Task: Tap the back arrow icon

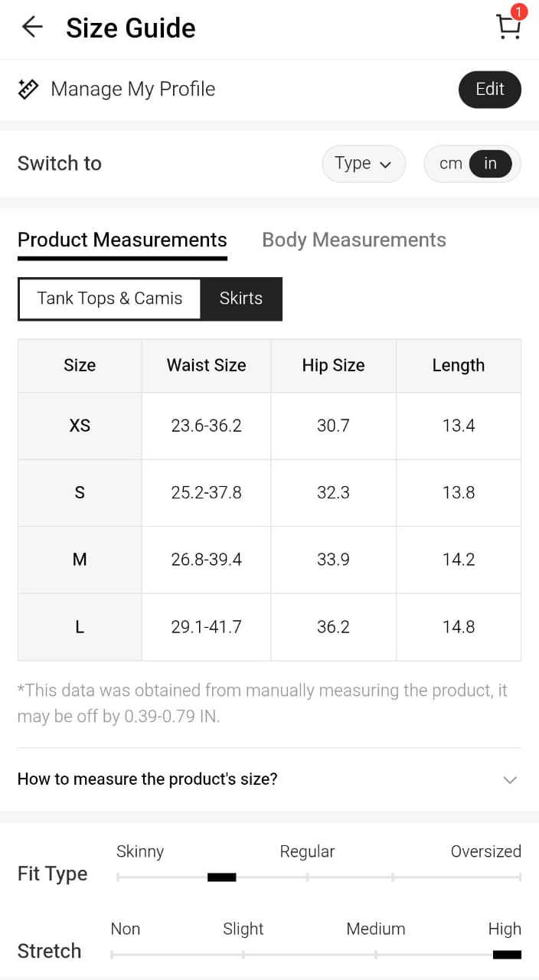Action: pos(32,28)
